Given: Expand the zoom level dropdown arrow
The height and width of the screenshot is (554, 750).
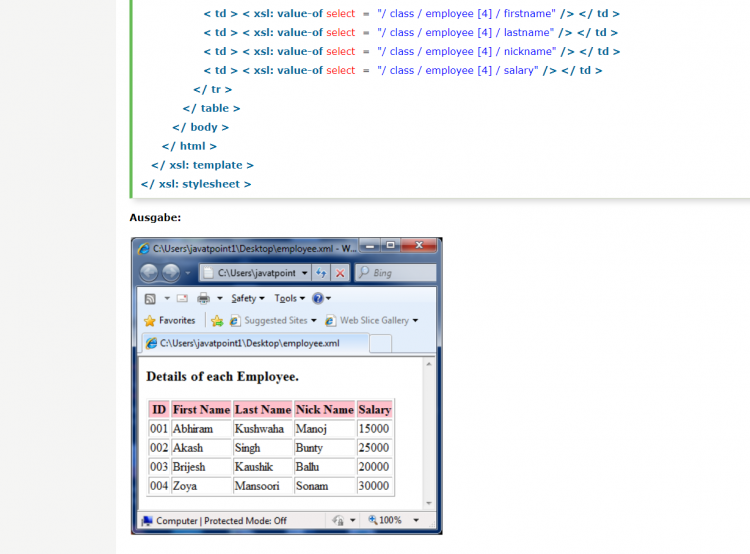Looking at the screenshot, I should [x=416, y=520].
